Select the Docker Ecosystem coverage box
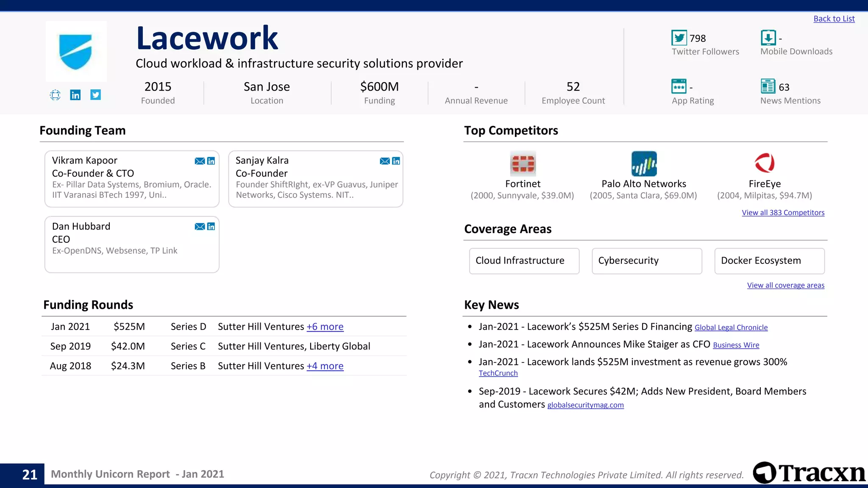868x488 pixels. pyautogui.click(x=770, y=261)
